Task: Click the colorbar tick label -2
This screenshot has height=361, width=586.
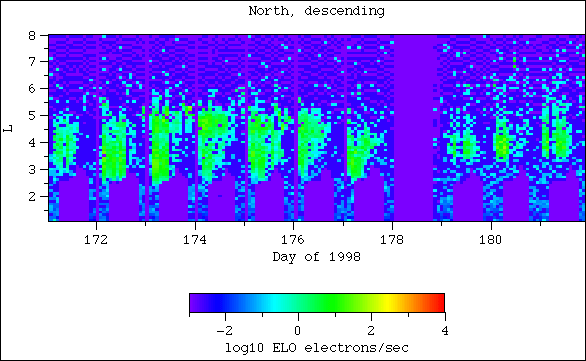Action: click(224, 331)
